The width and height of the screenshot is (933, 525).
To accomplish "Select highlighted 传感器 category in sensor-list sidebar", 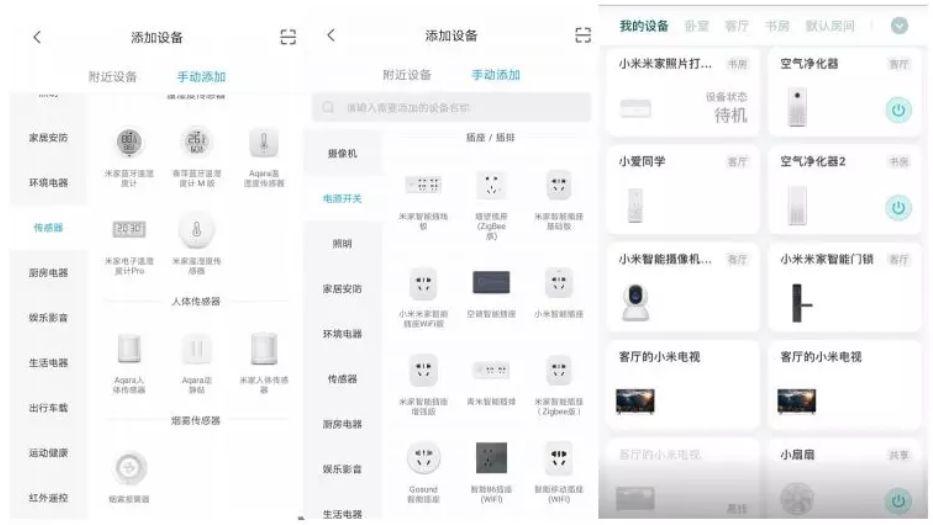I will 48,227.
